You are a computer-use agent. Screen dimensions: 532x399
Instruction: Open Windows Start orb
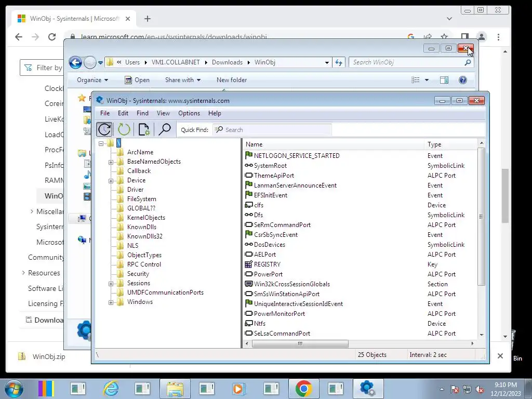coord(14,389)
